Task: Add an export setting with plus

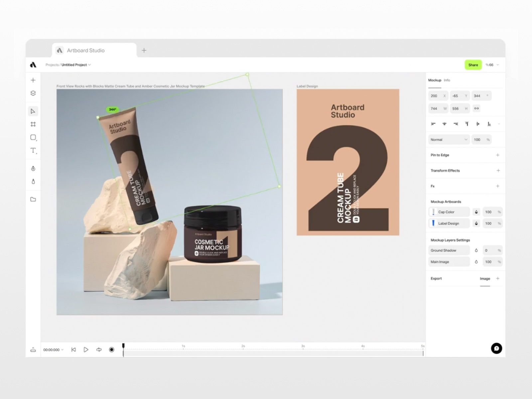Action: 498,279
